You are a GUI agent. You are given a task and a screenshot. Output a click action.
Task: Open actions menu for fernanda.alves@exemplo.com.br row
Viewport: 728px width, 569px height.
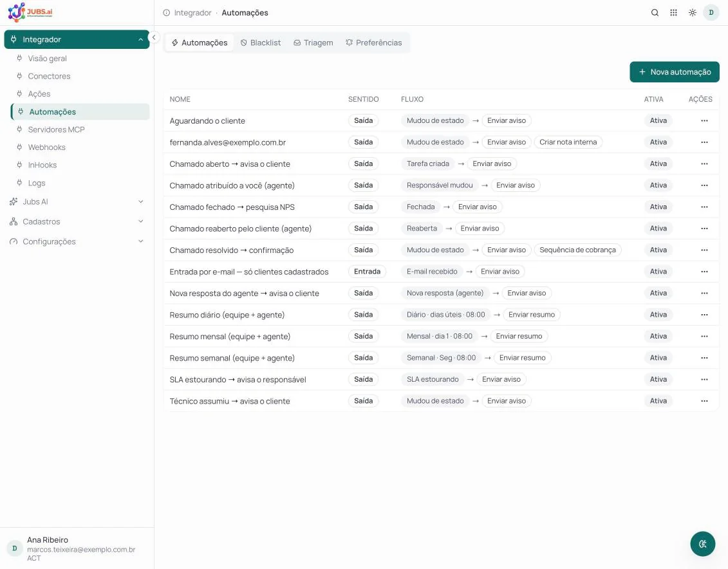coord(704,142)
